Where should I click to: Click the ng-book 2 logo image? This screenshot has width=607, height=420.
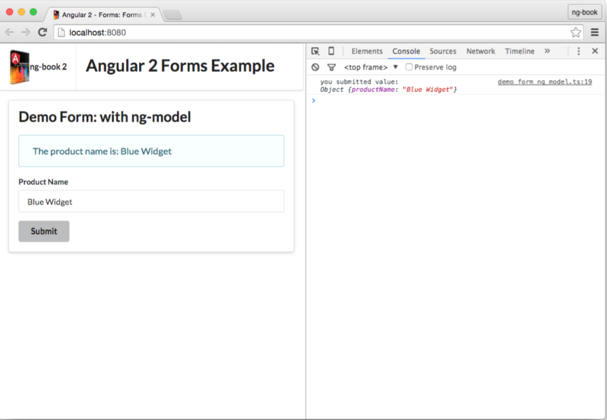click(x=19, y=67)
